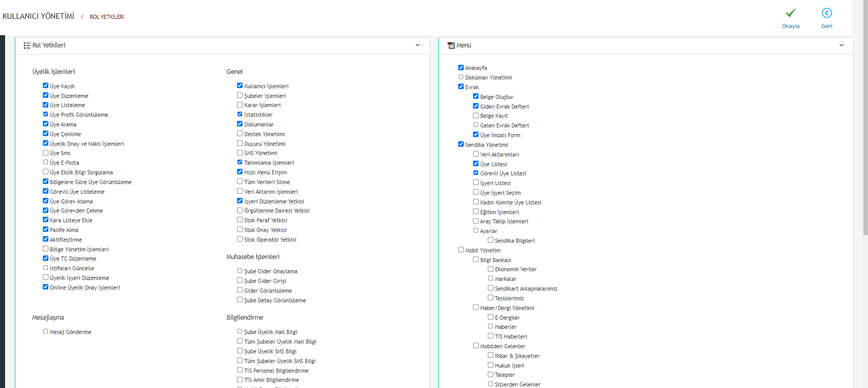Click the KULLANICI YÖNETİMİ breadcrumb
Image resolution: width=868 pixels, height=388 pixels.
coord(38,16)
